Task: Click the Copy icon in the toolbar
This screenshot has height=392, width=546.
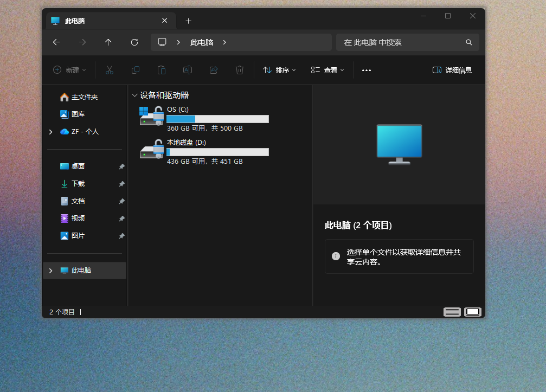Action: [136, 70]
